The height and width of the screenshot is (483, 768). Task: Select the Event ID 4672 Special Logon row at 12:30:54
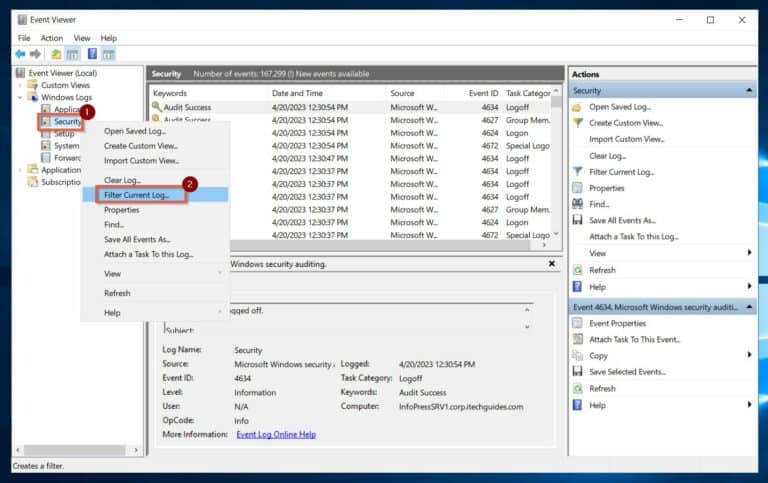(350, 145)
